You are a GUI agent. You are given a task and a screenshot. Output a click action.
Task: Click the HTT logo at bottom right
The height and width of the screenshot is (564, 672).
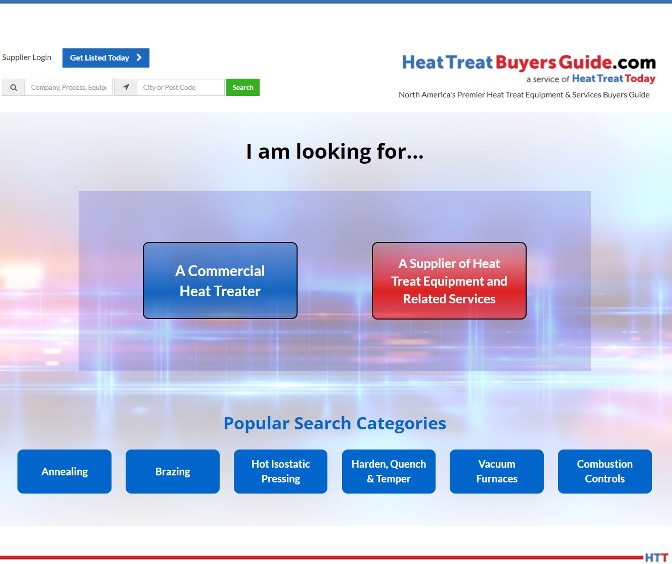point(656,557)
